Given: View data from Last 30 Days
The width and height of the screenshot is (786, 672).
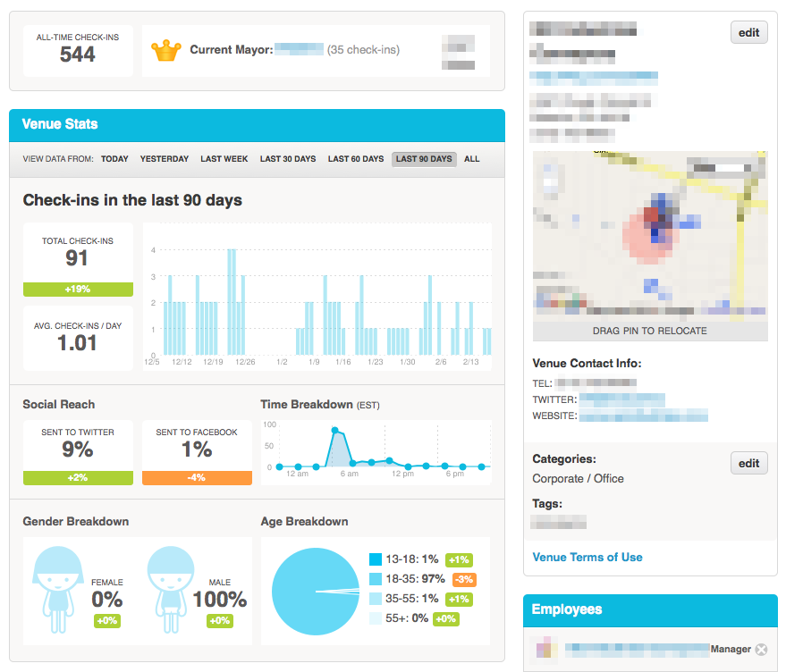Looking at the screenshot, I should [x=288, y=159].
